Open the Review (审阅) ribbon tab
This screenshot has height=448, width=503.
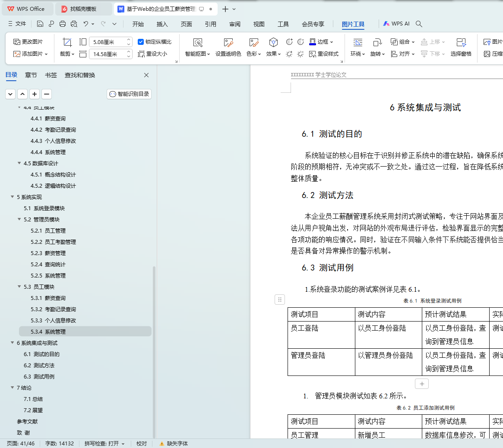(235, 24)
